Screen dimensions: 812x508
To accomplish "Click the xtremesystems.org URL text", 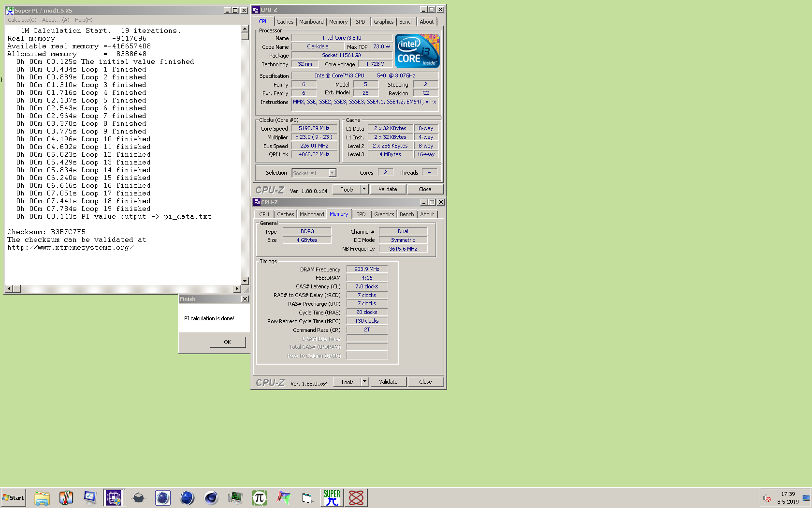I will click(x=70, y=248).
